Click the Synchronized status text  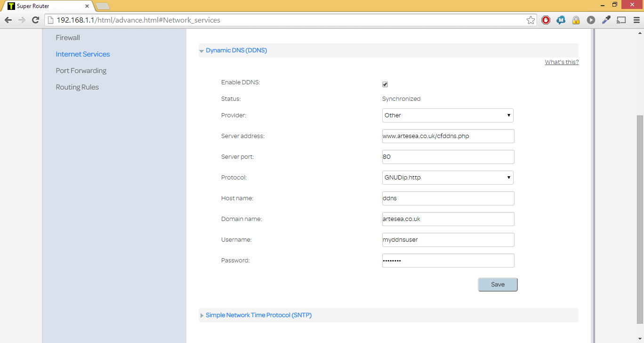click(x=401, y=99)
